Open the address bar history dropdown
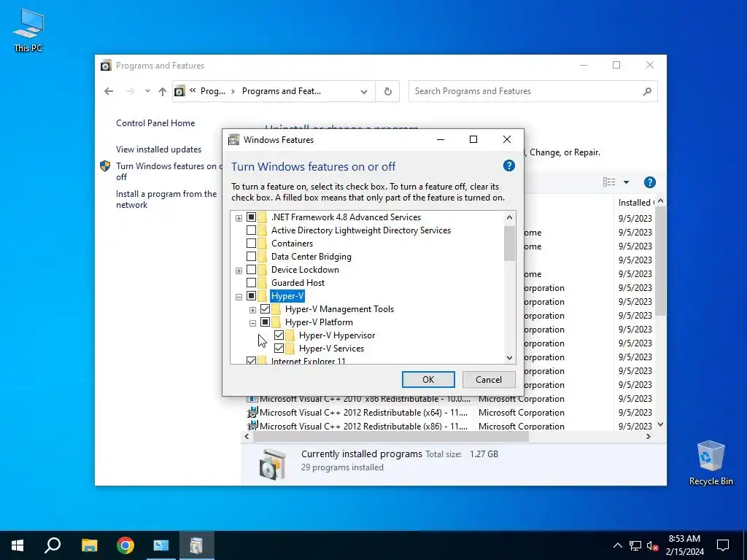The height and width of the screenshot is (560, 747). [x=364, y=91]
